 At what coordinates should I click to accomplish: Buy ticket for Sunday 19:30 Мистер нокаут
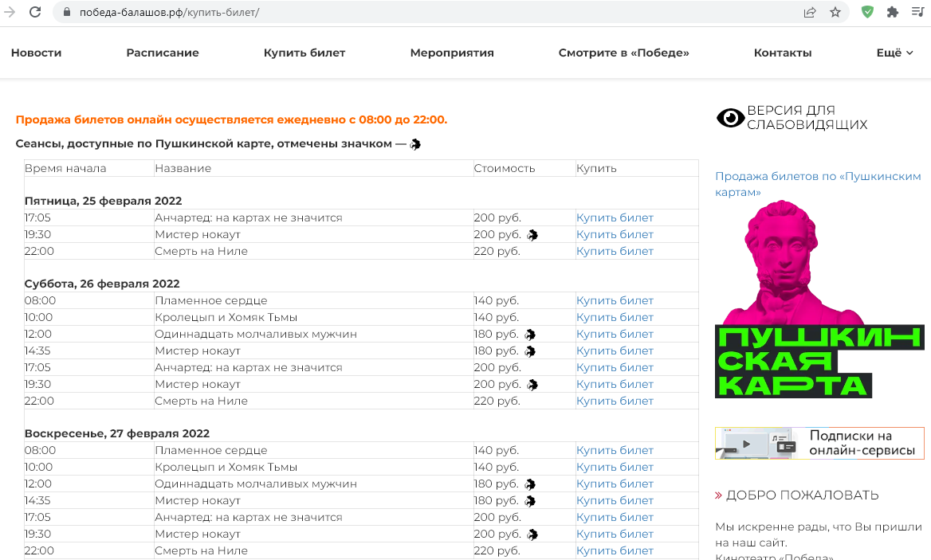[x=615, y=533]
